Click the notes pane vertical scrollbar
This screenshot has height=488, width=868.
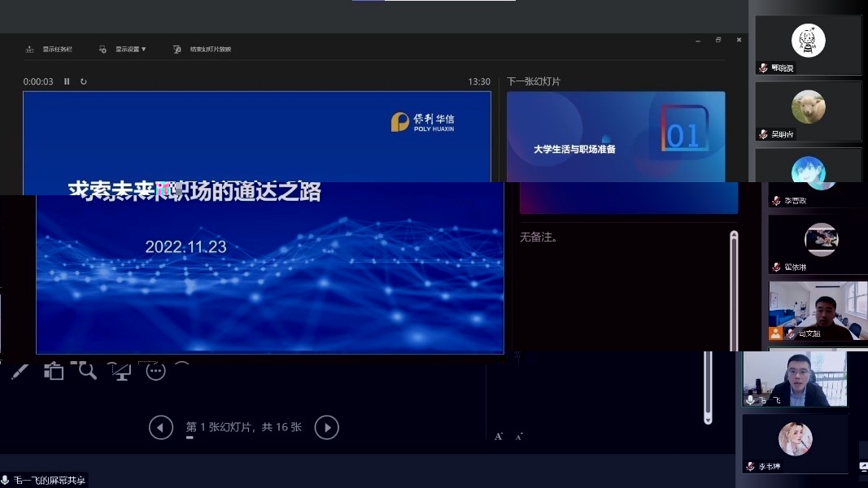(x=734, y=290)
